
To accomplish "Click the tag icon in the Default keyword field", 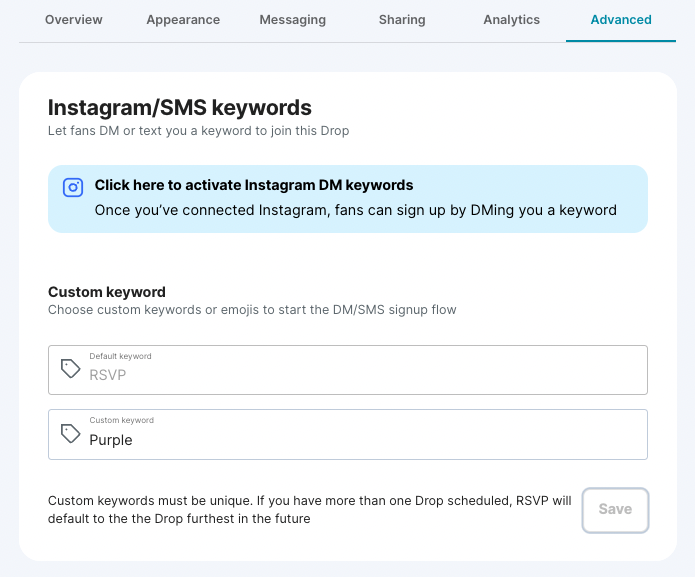I will (x=70, y=369).
